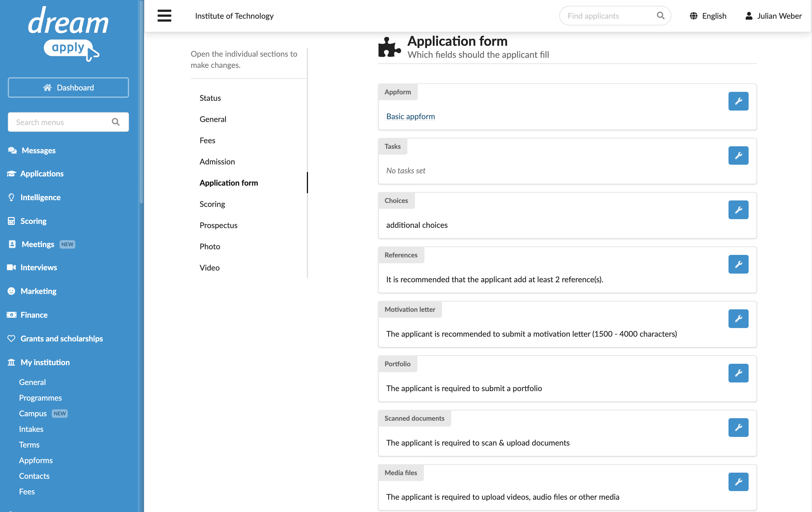Click the Scoring calculator icon
This screenshot has height=512, width=812.
11,221
